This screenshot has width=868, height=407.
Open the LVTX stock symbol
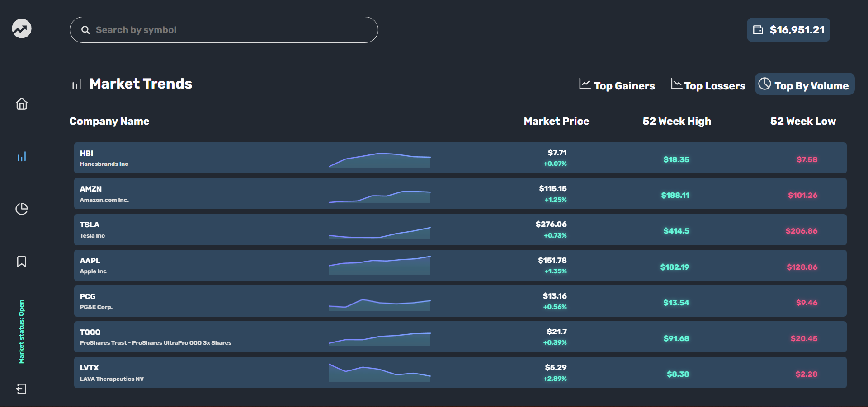pyautogui.click(x=89, y=368)
